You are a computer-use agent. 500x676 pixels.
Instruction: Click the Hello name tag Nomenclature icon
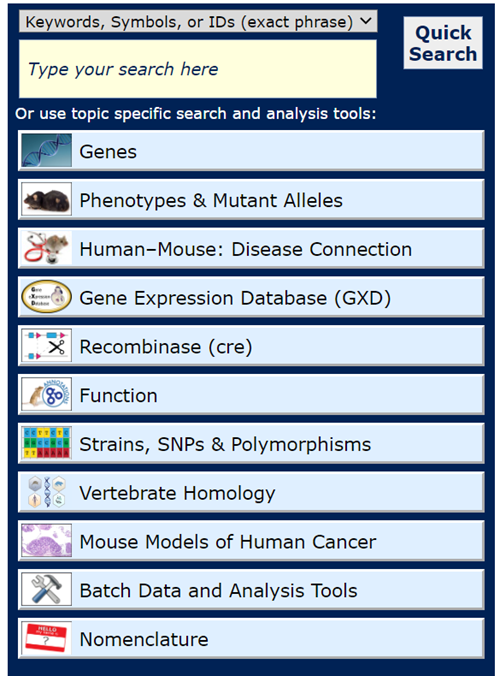tap(47, 638)
